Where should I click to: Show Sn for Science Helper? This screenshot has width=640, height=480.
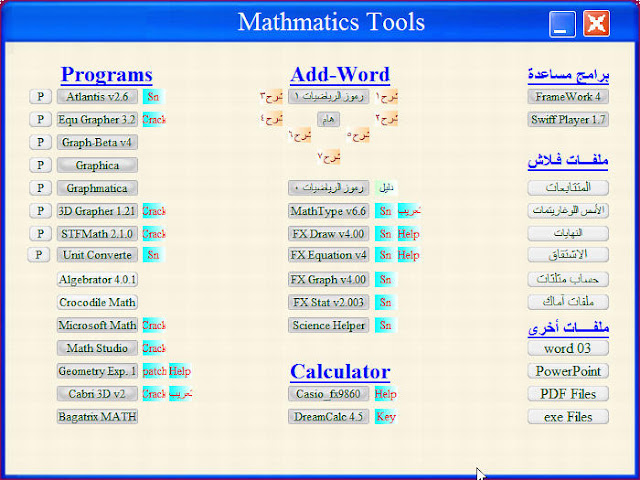coord(385,325)
